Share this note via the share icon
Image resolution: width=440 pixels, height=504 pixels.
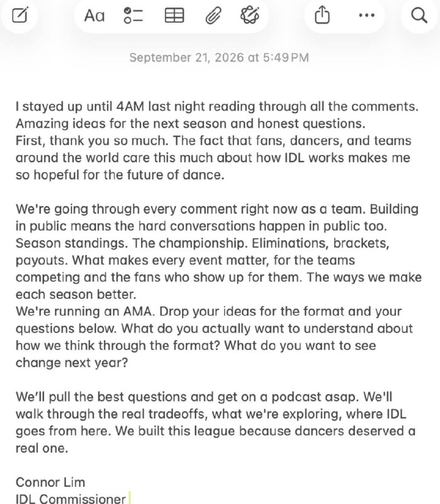pos(322,15)
